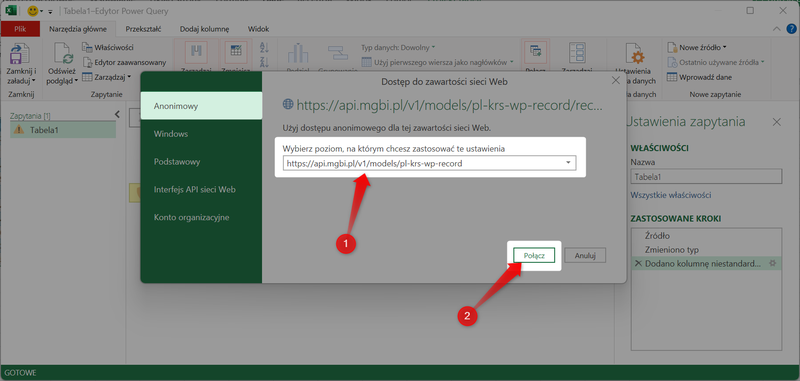Click the Odśwież podgląd icon
The height and width of the screenshot is (381, 800).
pyautogui.click(x=63, y=54)
